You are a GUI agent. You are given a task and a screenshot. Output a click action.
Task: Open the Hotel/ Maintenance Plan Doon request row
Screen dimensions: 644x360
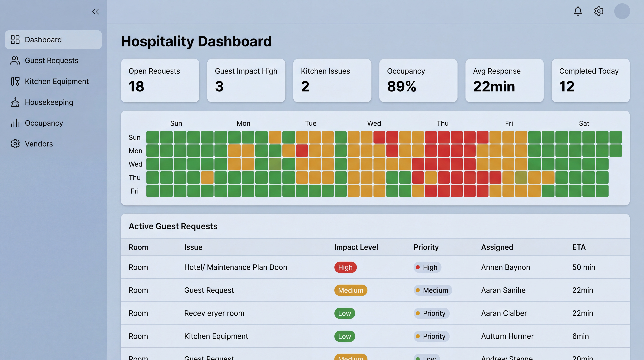click(236, 267)
